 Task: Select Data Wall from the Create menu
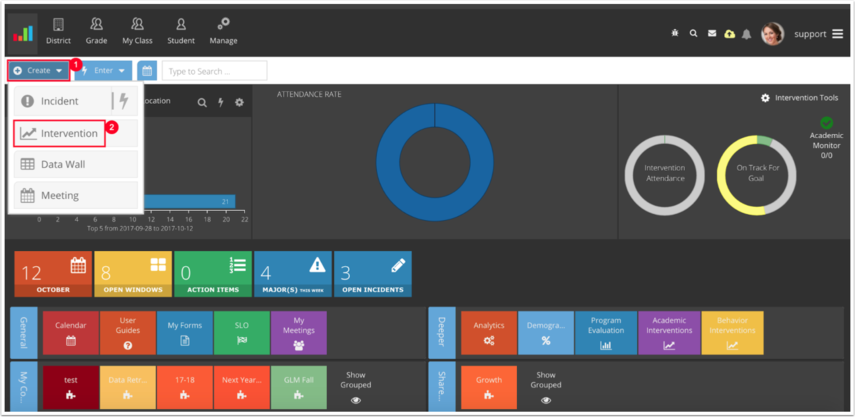[76, 164]
